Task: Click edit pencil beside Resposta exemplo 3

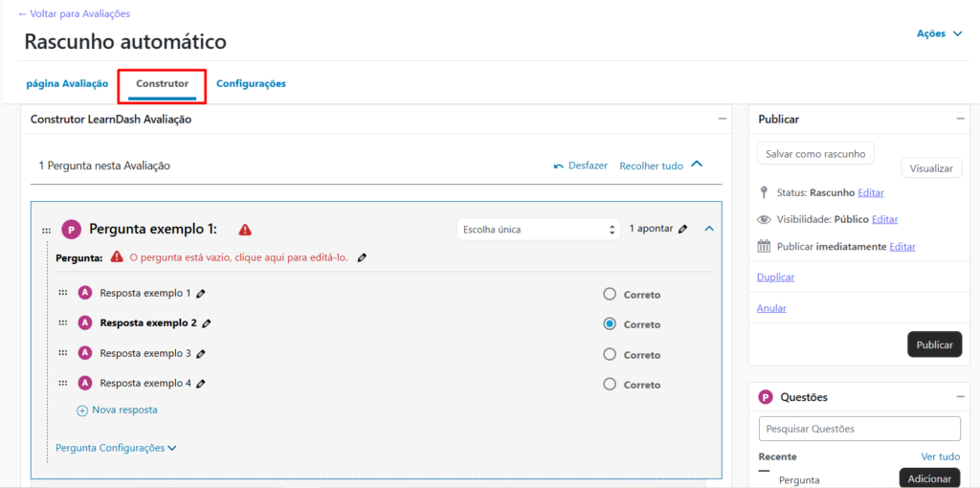Action: (x=201, y=354)
